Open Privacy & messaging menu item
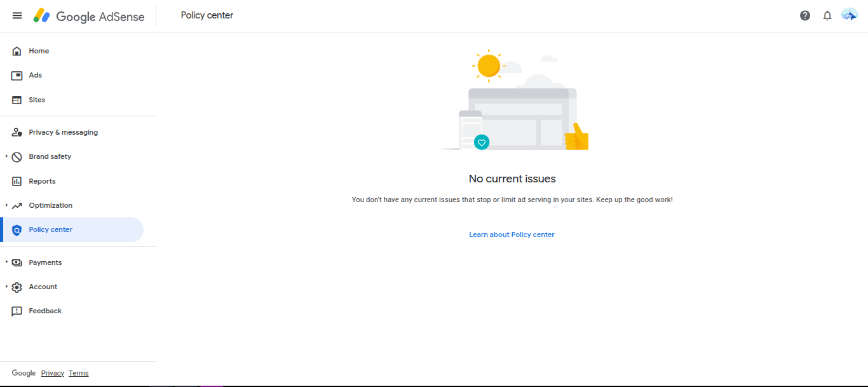Screen dimensions: 868x387 63,132
